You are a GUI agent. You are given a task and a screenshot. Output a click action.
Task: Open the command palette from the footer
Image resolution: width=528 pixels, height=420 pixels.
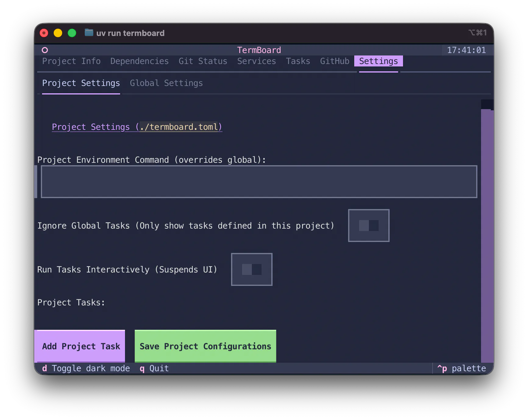point(462,368)
